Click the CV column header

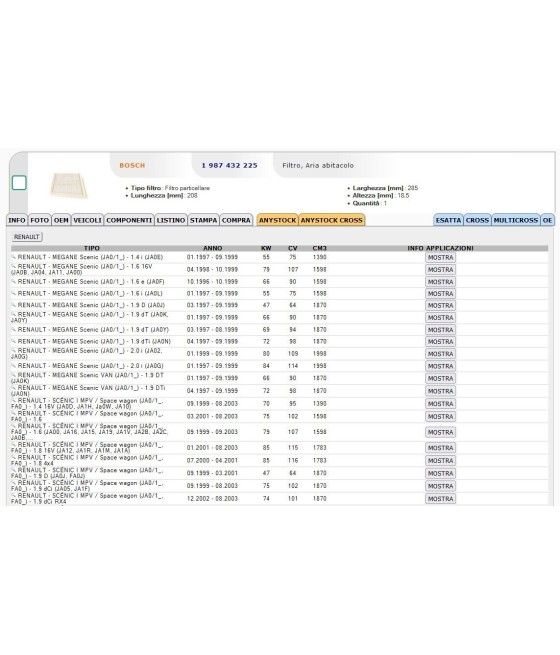[293, 248]
